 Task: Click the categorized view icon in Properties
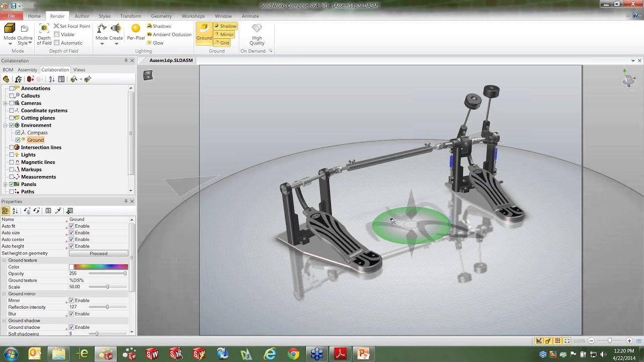tap(6, 211)
